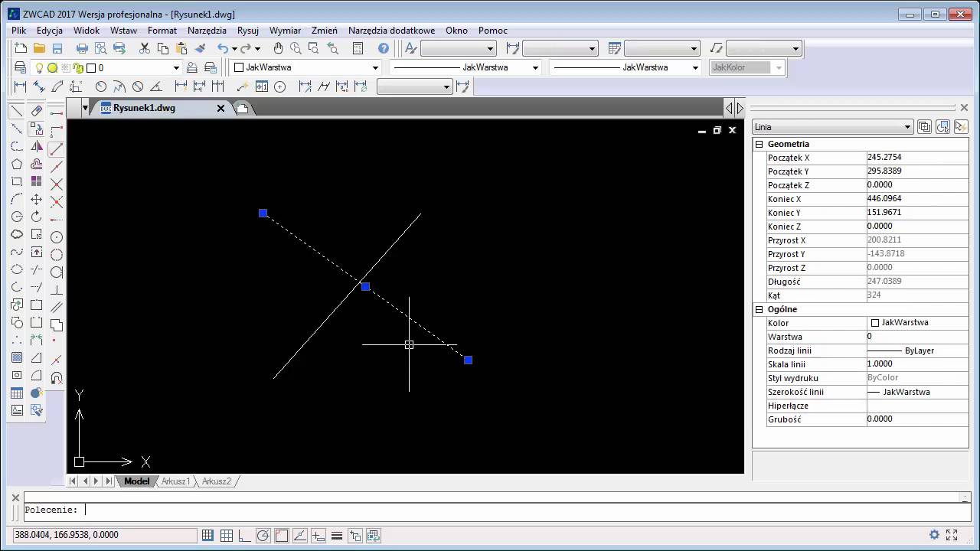Start a Linear dimension
Image resolution: width=980 pixels, height=551 pixels.
coord(21,86)
